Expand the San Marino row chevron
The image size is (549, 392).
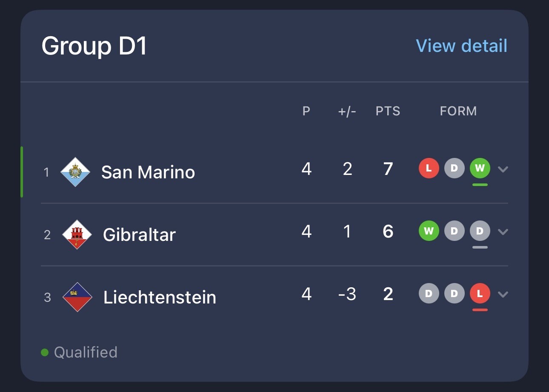click(503, 169)
